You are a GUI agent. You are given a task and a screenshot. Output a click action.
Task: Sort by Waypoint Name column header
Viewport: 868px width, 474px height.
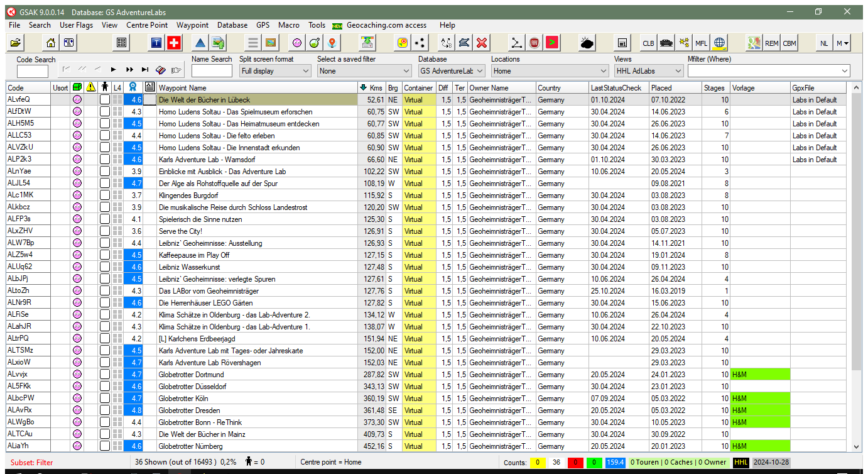pyautogui.click(x=257, y=88)
